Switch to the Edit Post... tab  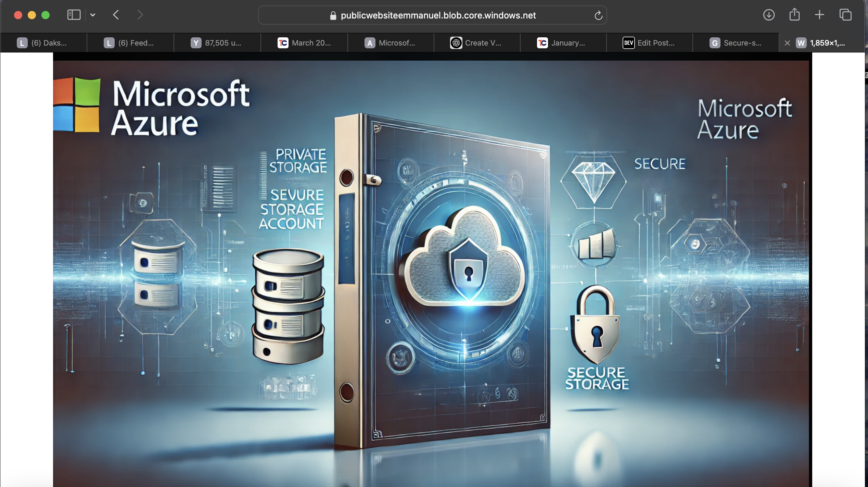pos(650,43)
